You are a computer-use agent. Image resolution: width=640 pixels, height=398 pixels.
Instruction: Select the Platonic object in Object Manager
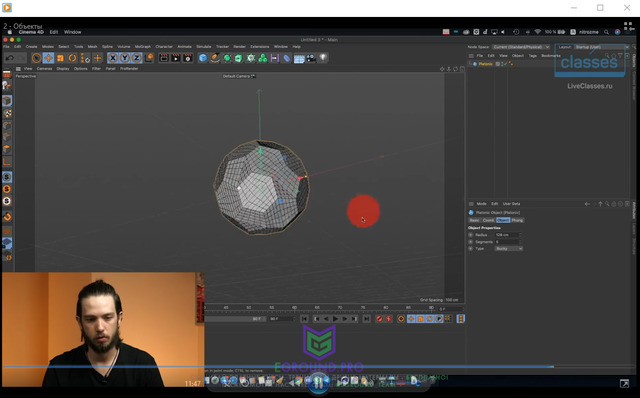pos(485,64)
